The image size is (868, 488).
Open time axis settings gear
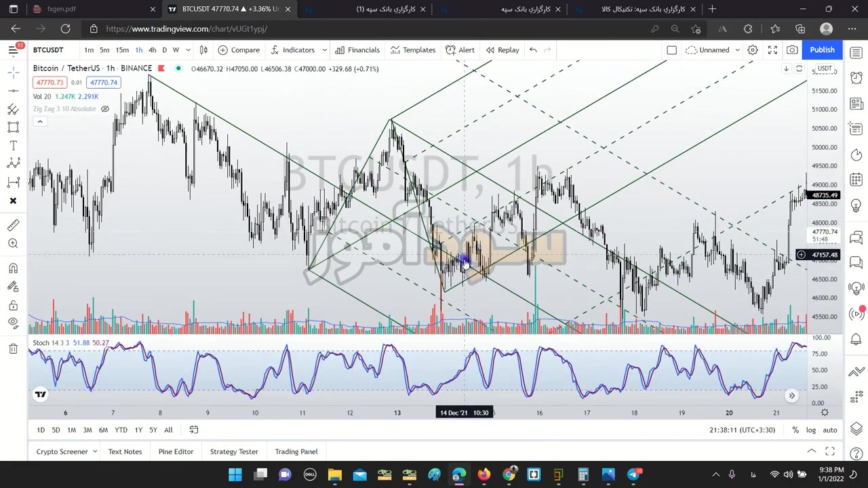pos(825,413)
